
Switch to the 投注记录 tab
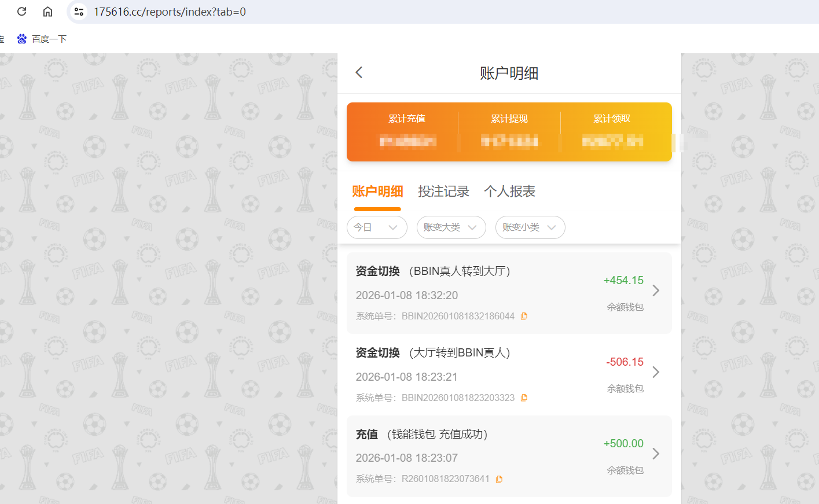coord(443,191)
